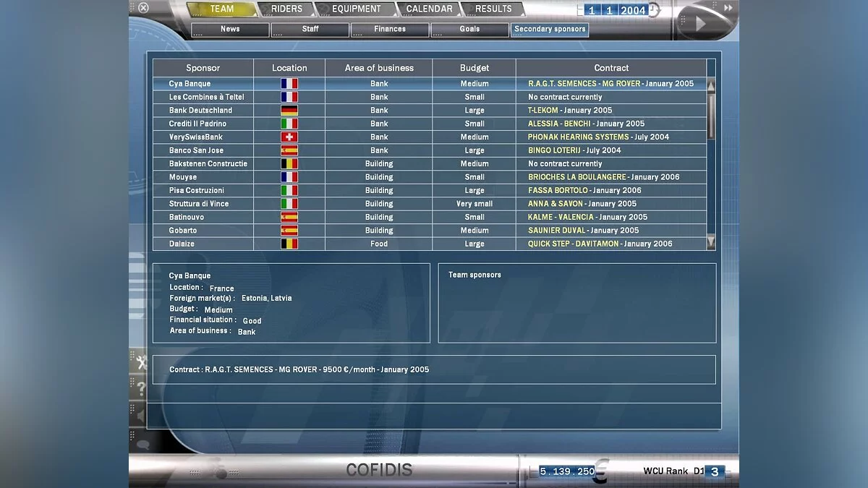This screenshot has width=868, height=488.
Task: Select the Bank Deutschland sponsor
Action: coord(430,111)
